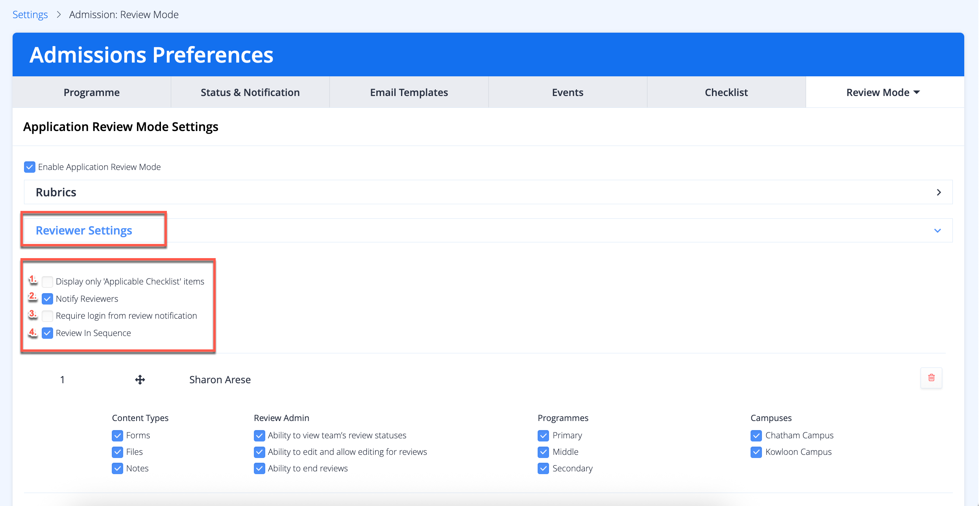Click the Programmes column heading
Screen dimensions: 980x506
click(x=563, y=418)
